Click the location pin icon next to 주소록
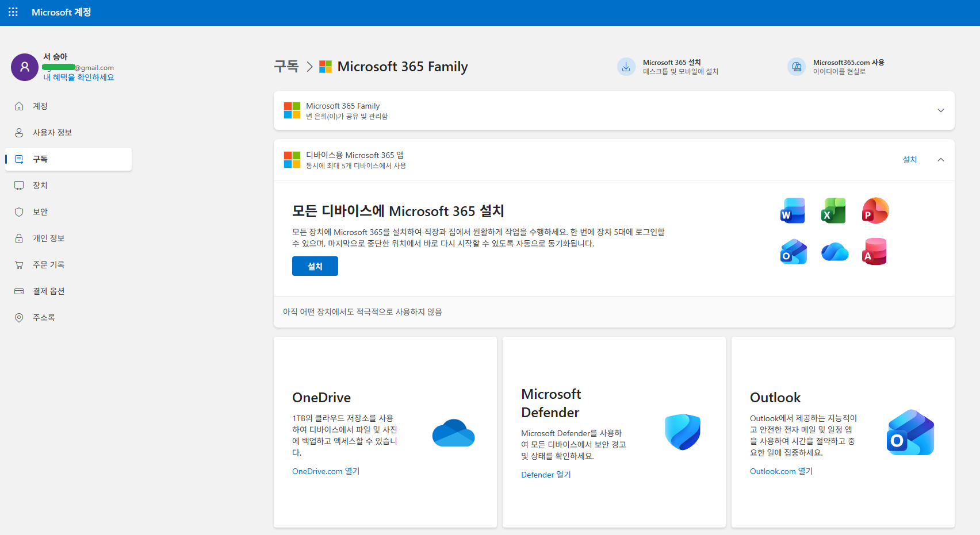 point(19,318)
